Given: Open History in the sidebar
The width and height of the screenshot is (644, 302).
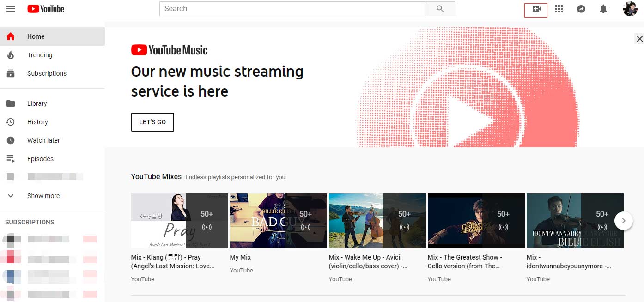Looking at the screenshot, I should pos(52,122).
